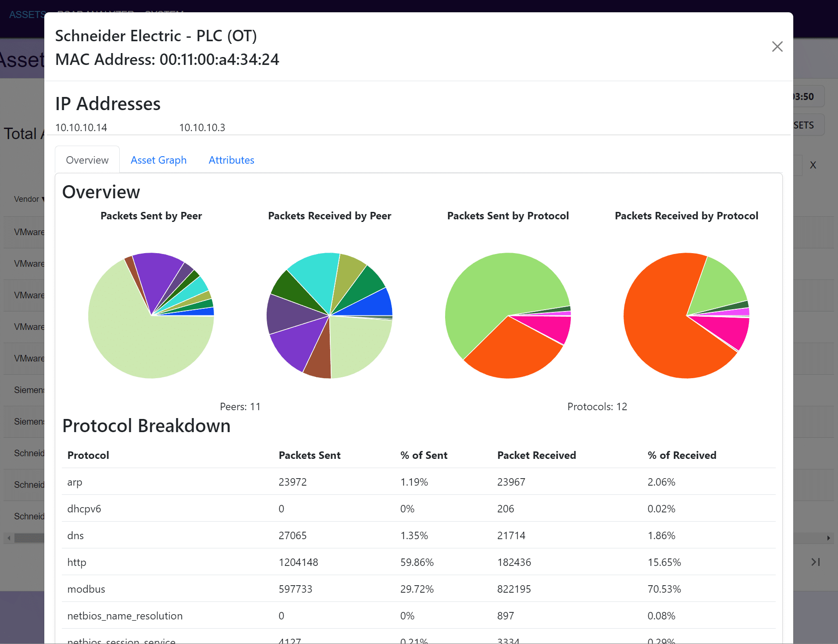The image size is (838, 644).
Task: Click the Vendor column sort arrow in background
Action: tap(43, 199)
